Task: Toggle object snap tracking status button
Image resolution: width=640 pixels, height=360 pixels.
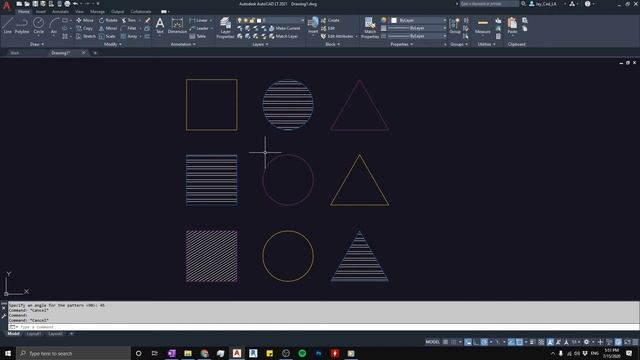Action: [511, 342]
